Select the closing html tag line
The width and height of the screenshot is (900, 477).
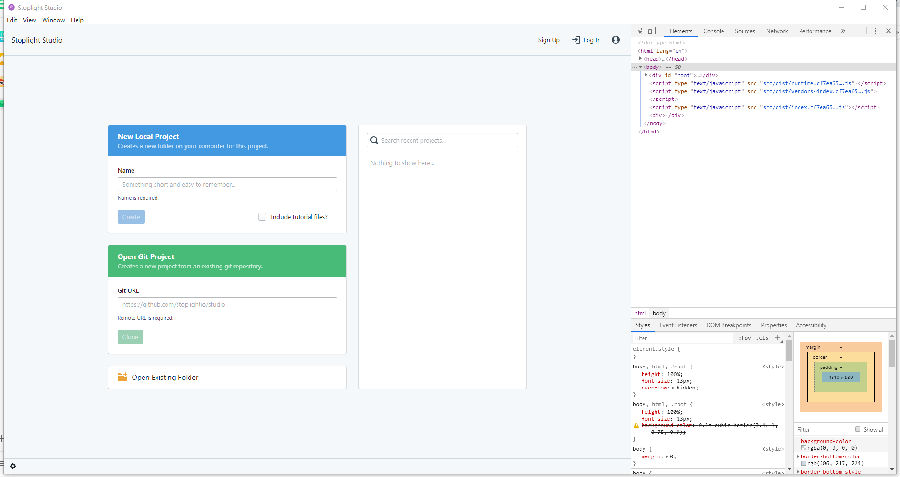coord(650,131)
